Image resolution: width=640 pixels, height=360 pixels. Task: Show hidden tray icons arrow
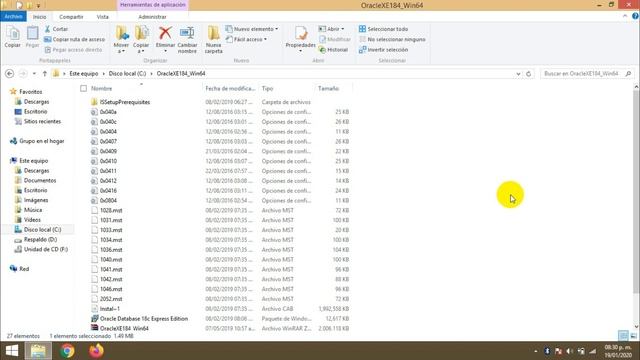[x=536, y=351]
